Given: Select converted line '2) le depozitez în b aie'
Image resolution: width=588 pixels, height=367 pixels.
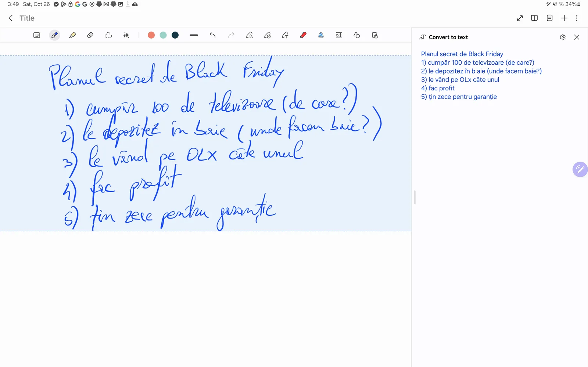Looking at the screenshot, I should [481, 71].
